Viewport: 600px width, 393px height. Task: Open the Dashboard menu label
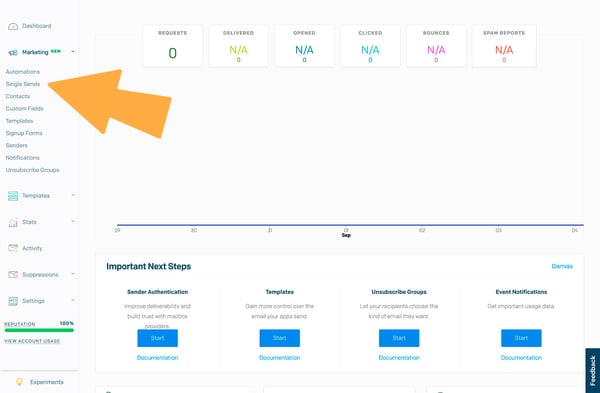(x=37, y=26)
